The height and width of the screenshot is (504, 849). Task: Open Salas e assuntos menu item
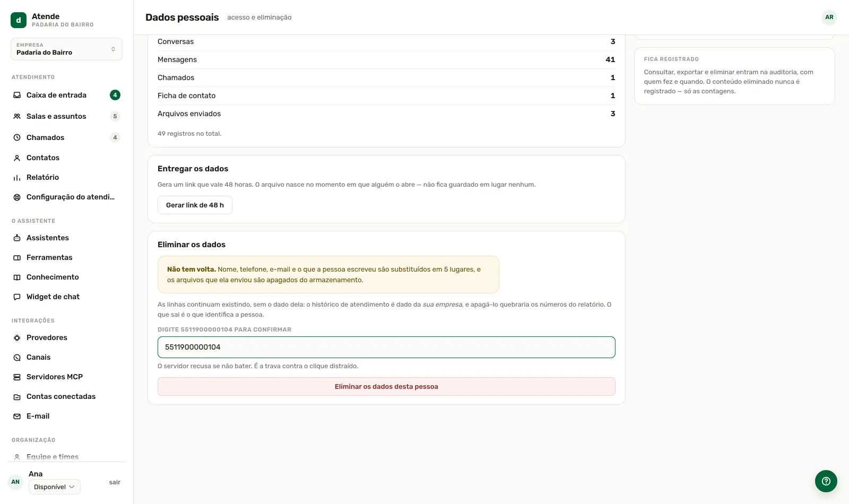click(x=66, y=116)
